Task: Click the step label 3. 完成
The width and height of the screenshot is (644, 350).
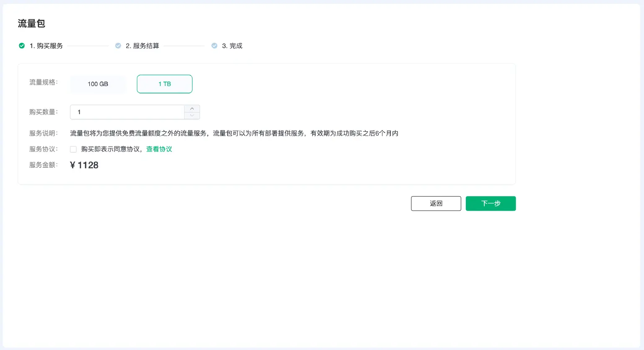Action: click(x=233, y=46)
